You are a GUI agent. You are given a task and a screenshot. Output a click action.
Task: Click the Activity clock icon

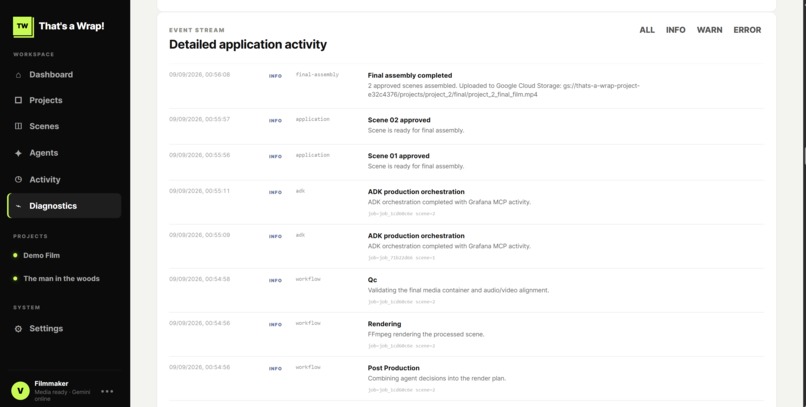tap(19, 179)
